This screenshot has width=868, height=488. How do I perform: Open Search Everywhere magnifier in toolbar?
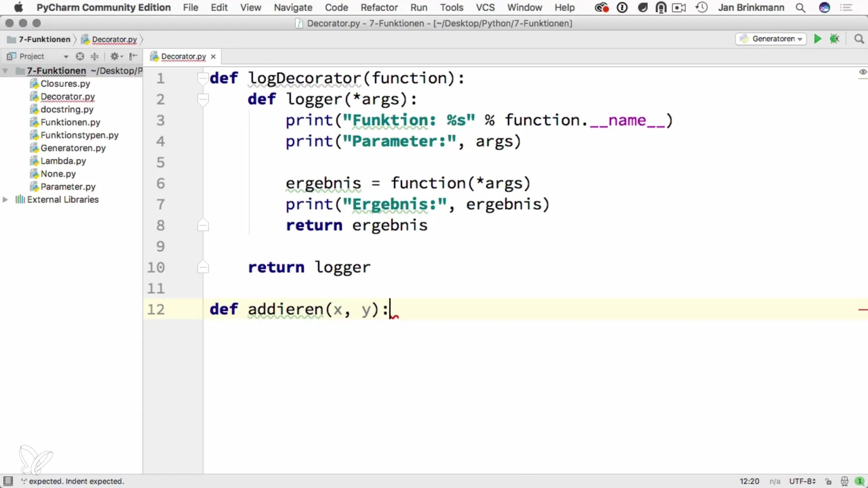click(859, 39)
